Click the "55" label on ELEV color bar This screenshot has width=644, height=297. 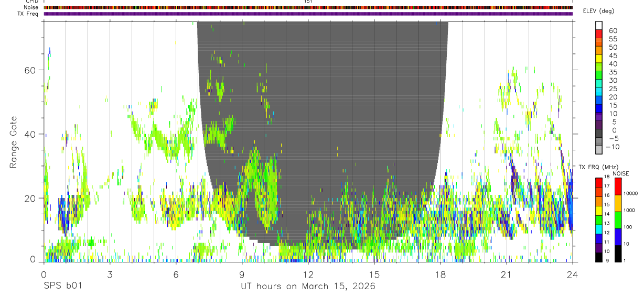[613, 39]
